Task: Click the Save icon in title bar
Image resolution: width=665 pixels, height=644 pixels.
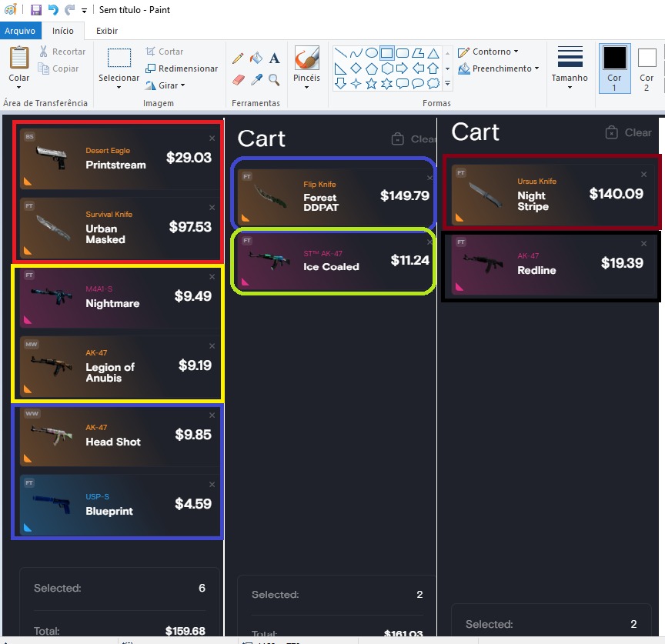Action: pyautogui.click(x=36, y=10)
